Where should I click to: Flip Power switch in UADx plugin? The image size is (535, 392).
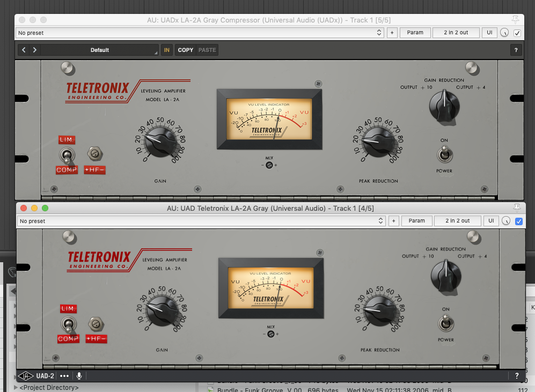point(445,154)
